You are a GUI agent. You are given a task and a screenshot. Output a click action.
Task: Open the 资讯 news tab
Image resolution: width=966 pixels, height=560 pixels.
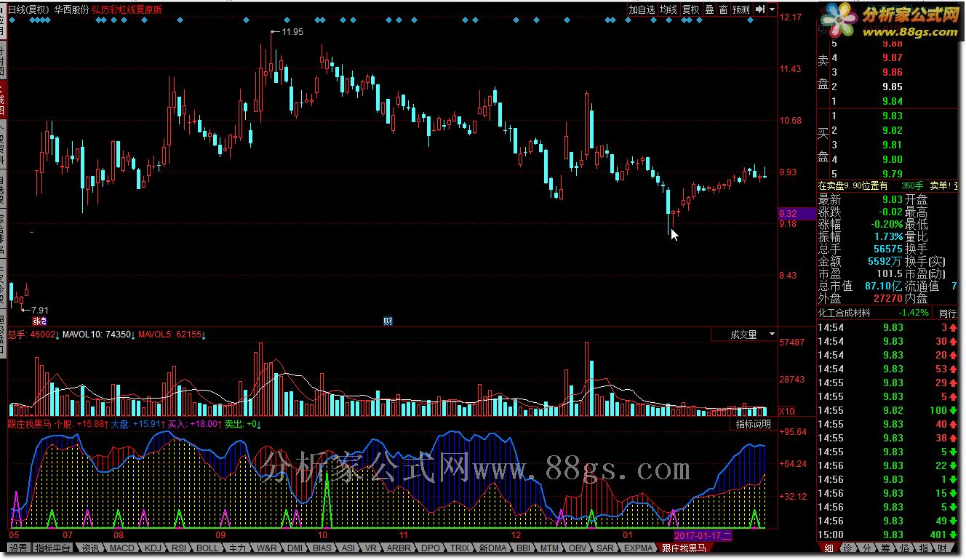coord(90,548)
